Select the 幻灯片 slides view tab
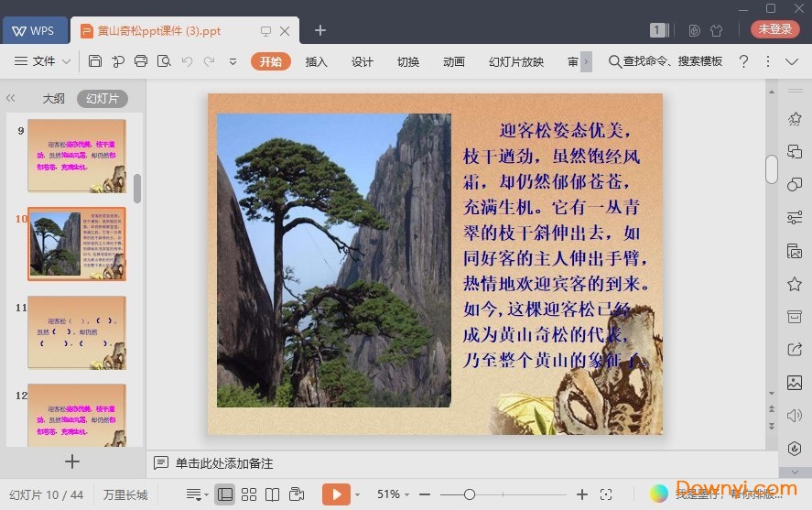812x510 pixels. (x=102, y=99)
